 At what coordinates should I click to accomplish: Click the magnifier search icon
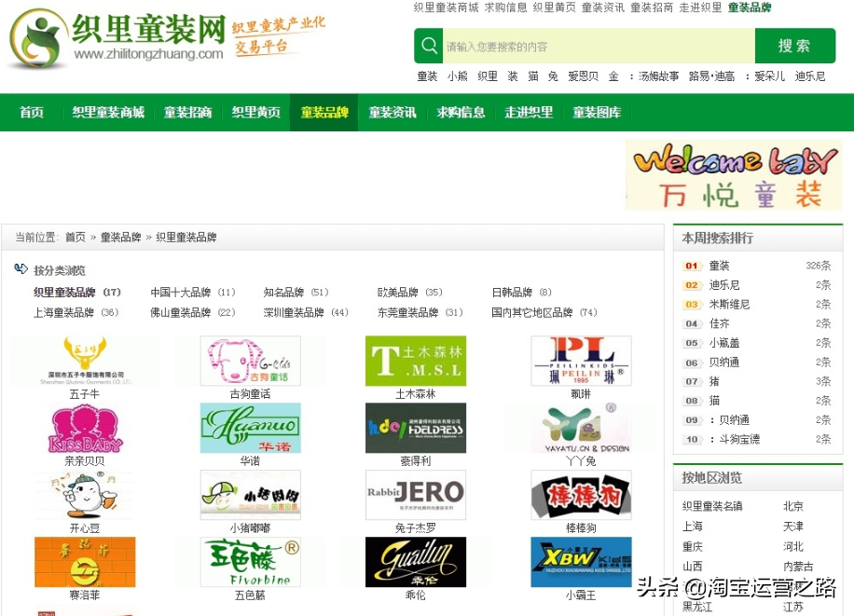429,46
